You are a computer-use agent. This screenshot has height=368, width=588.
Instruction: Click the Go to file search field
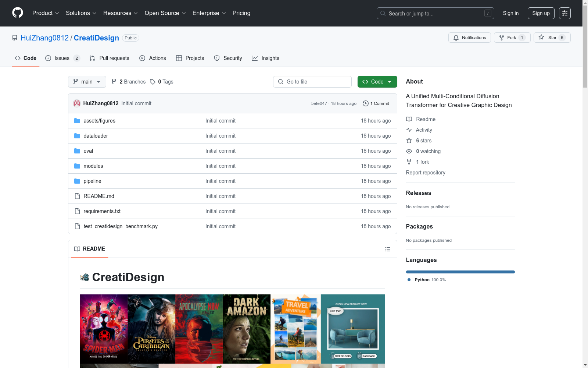tap(312, 82)
